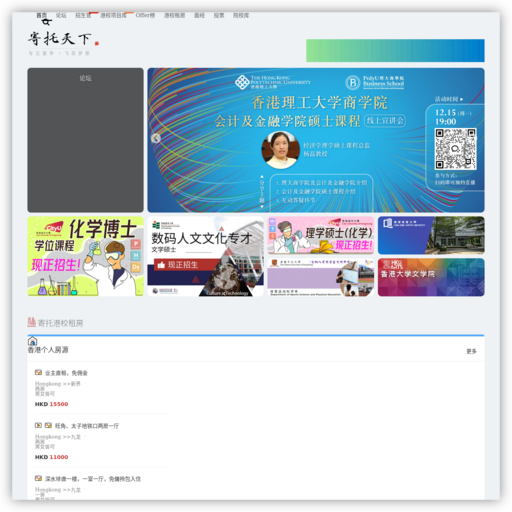Click the 寄托天下 site logo

(x=63, y=42)
